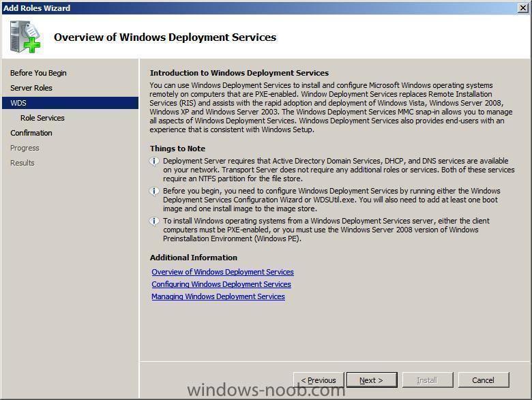Select Confirmation step
Viewport: 532px width, 400px height.
[x=31, y=133]
